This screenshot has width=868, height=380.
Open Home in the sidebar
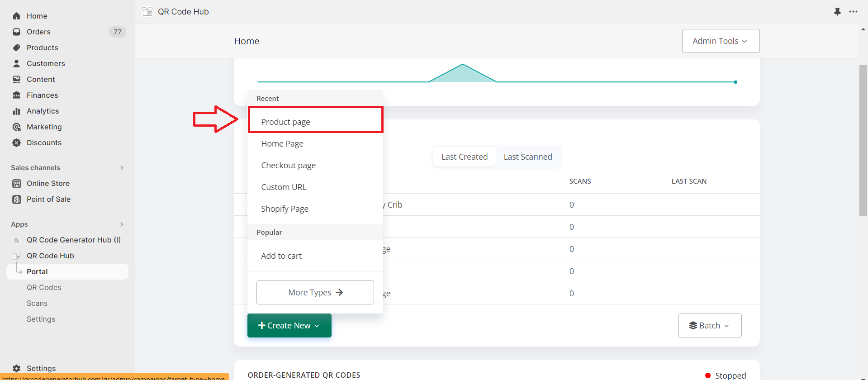[37, 16]
